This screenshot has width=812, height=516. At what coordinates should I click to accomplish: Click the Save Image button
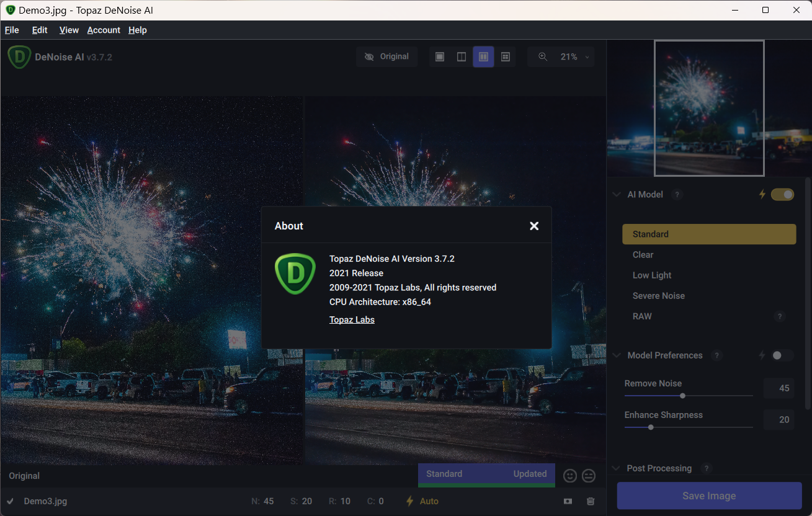coord(709,496)
